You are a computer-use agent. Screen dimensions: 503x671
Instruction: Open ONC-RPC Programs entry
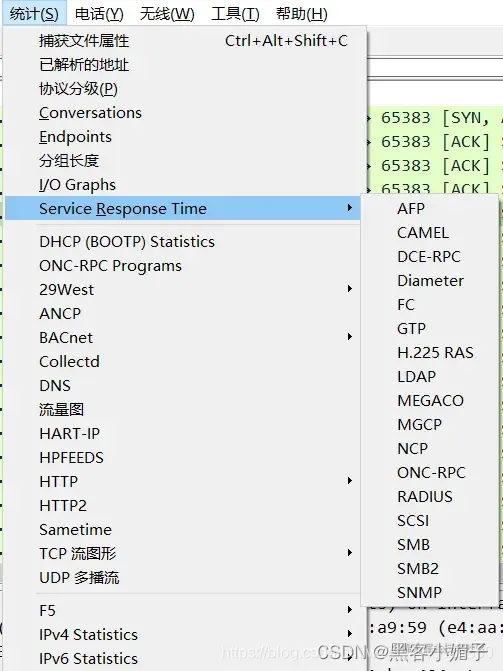click(x=183, y=266)
